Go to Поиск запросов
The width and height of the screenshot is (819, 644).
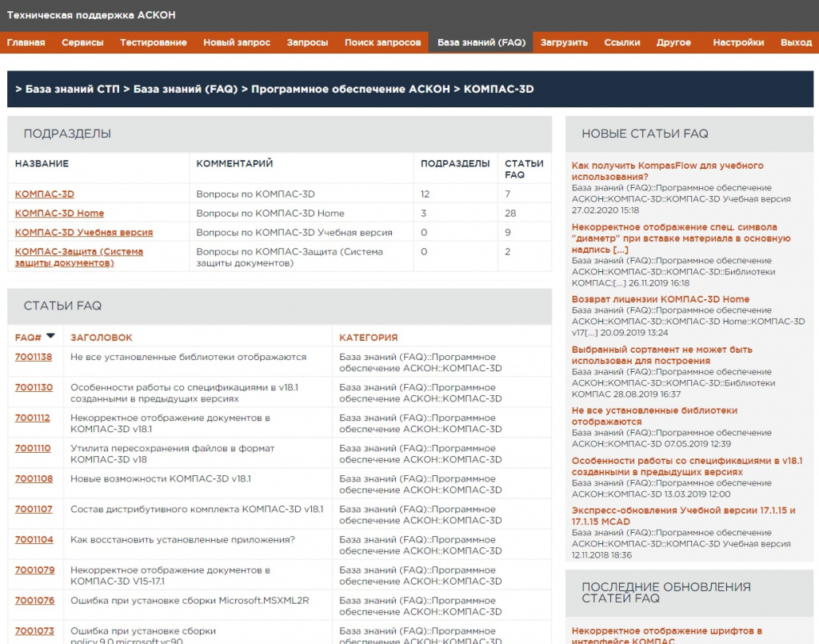pyautogui.click(x=382, y=42)
